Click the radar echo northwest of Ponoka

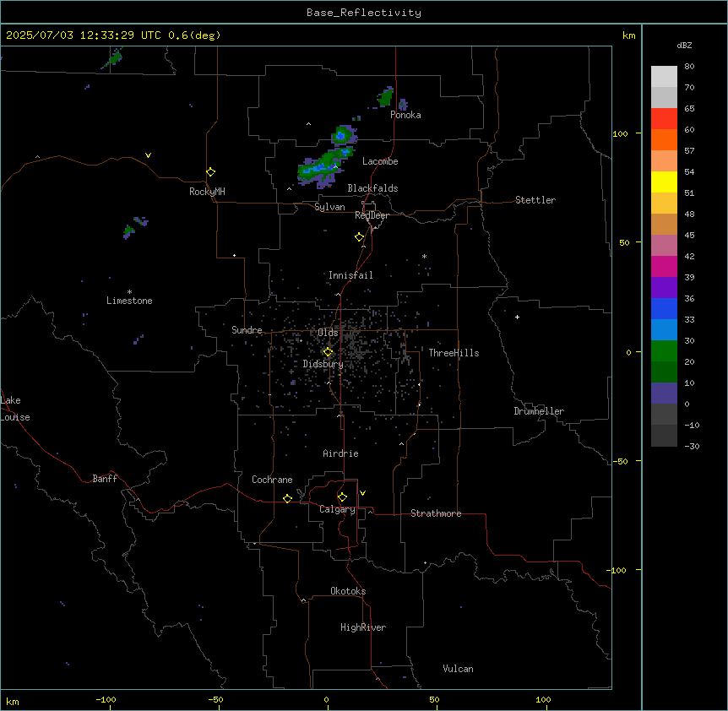click(385, 97)
